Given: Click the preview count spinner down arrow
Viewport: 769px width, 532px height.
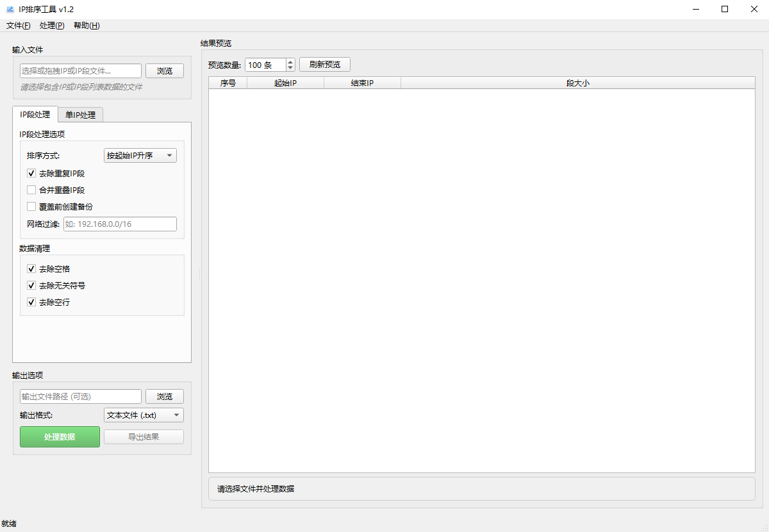Looking at the screenshot, I should point(290,68).
